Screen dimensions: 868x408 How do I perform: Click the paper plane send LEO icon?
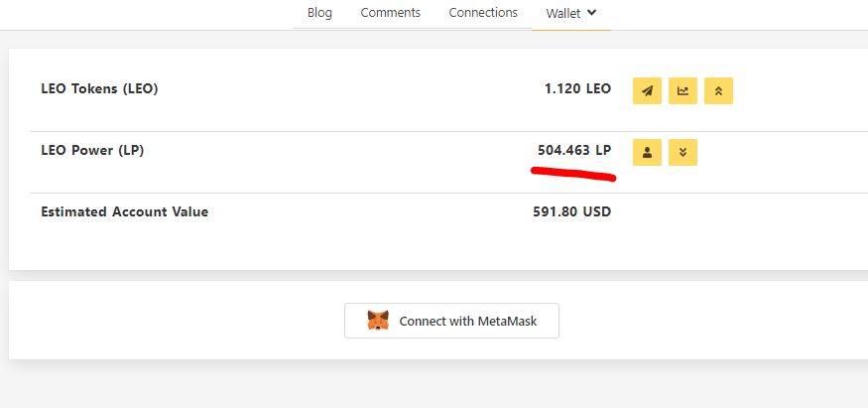[647, 90]
